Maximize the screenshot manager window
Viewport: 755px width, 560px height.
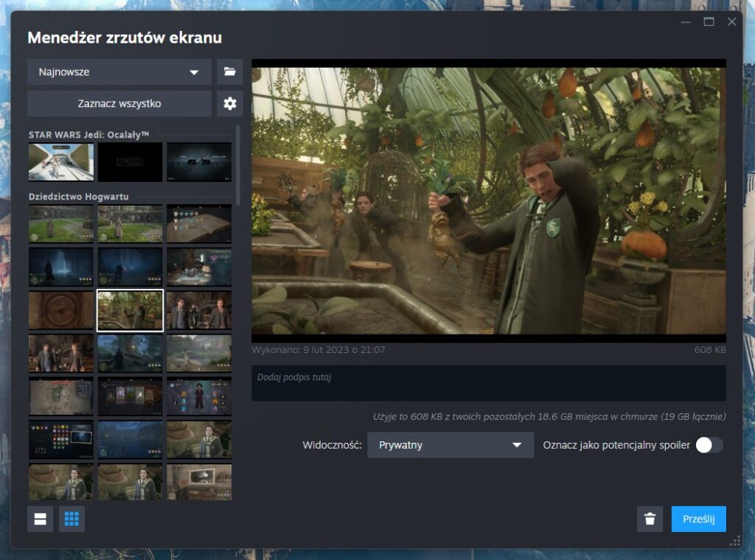click(709, 21)
